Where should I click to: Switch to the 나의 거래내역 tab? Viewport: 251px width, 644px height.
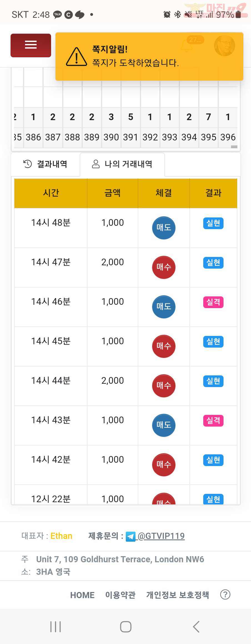[122, 164]
